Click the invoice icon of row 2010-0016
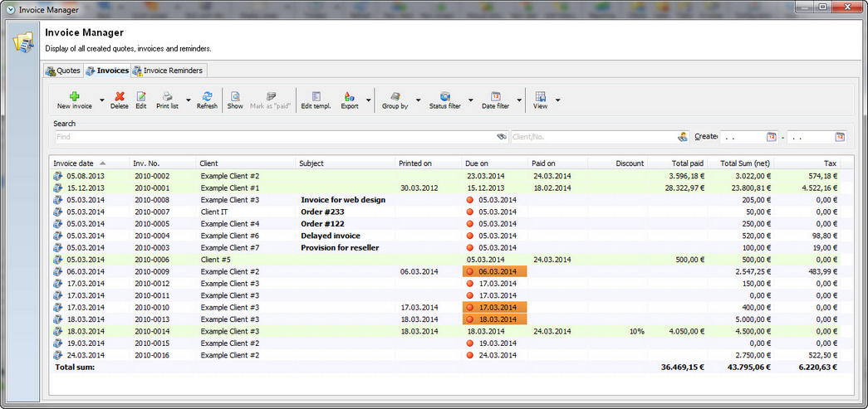Screen dimensions: 868x409 click(x=57, y=355)
